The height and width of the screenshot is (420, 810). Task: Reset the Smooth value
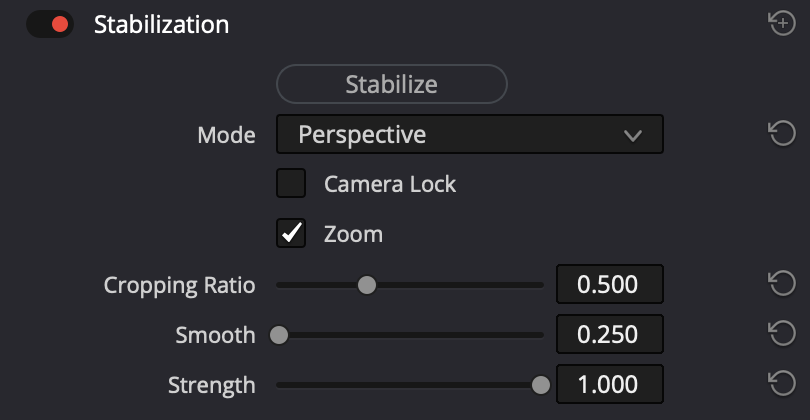tap(782, 333)
